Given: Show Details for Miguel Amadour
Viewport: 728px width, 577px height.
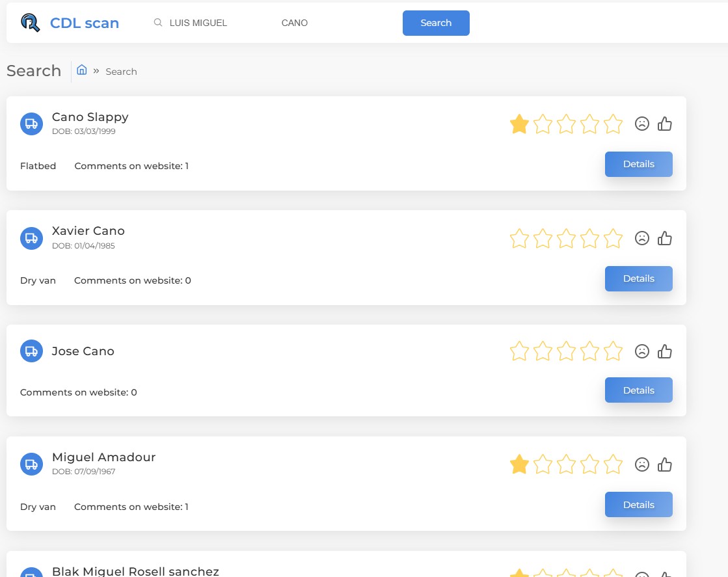Looking at the screenshot, I should point(638,505).
